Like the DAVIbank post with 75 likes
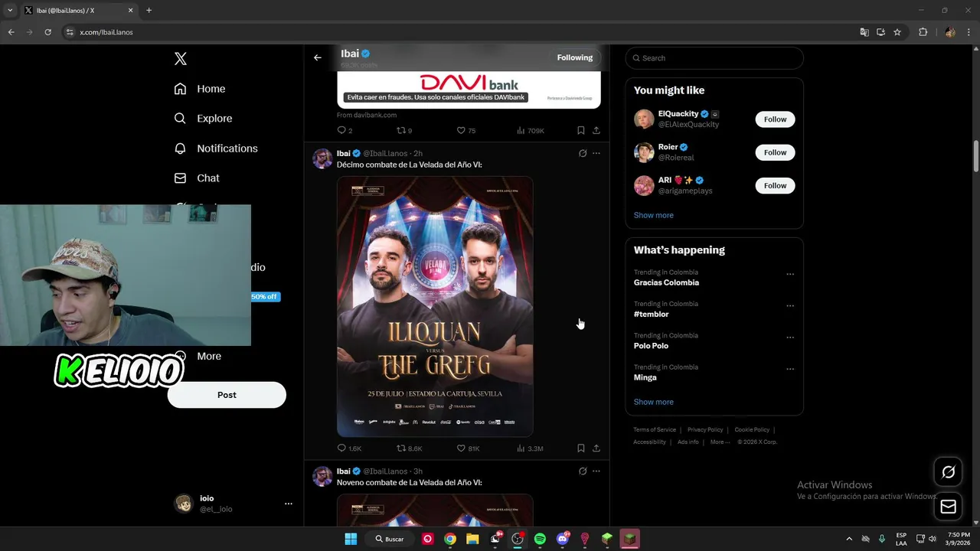 tap(466, 131)
